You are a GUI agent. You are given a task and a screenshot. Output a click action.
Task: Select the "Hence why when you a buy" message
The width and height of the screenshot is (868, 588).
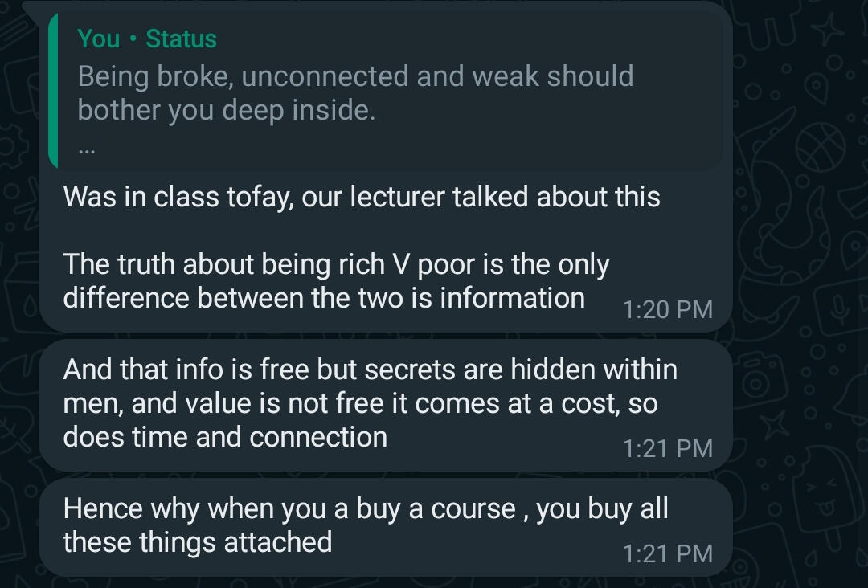click(x=366, y=508)
